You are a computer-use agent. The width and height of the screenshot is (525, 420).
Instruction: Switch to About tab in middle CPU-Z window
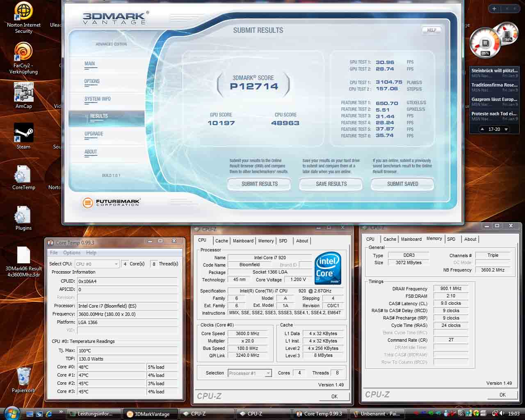click(302, 241)
